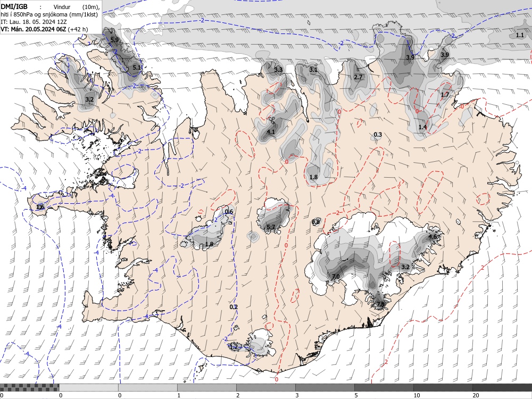Screen dimensions: 532x399
Task: Click the legend scale label 1
Action: pos(179,395)
